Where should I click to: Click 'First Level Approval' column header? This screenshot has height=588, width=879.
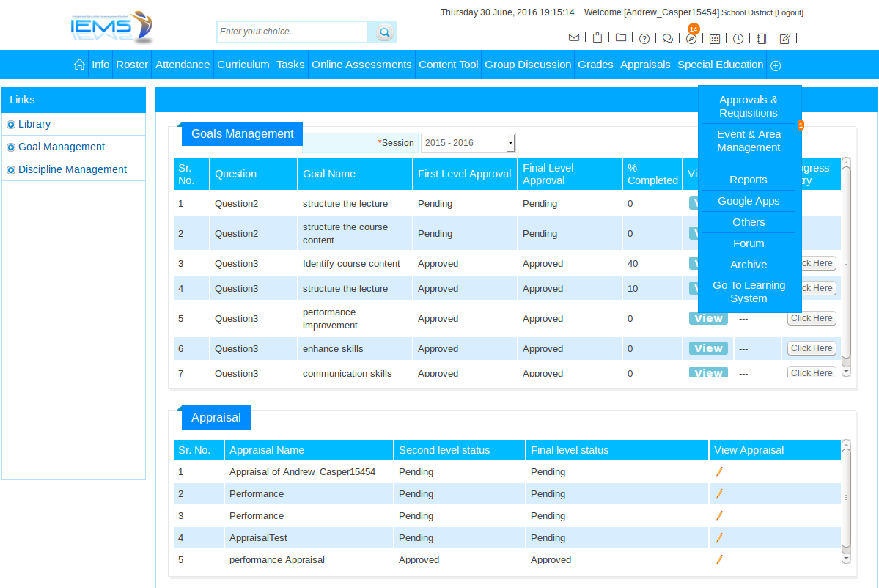[464, 174]
